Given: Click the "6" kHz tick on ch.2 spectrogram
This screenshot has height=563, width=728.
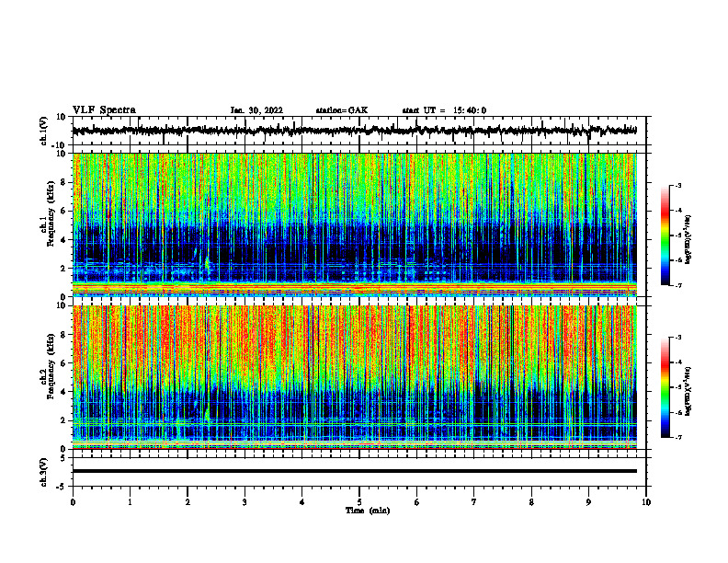Looking at the screenshot, I should coord(63,363).
